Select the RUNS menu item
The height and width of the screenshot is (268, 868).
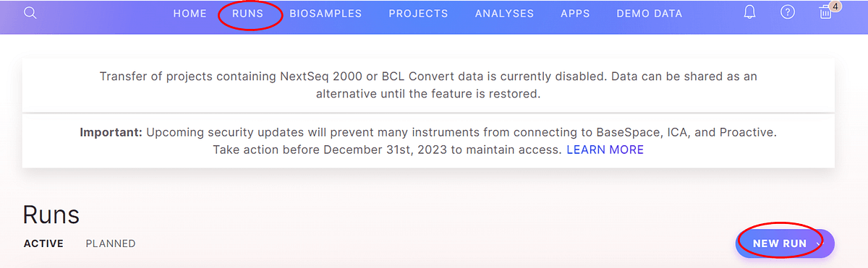tap(248, 14)
